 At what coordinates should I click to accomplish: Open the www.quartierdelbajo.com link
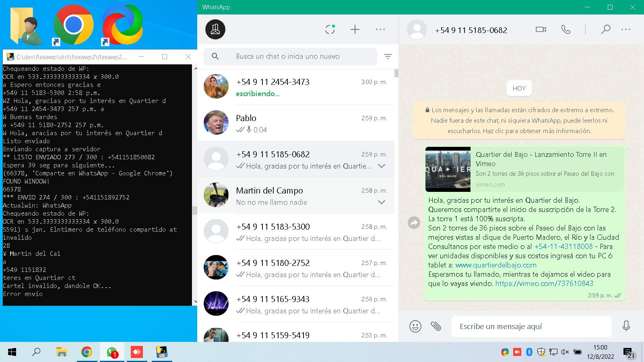coord(496,265)
